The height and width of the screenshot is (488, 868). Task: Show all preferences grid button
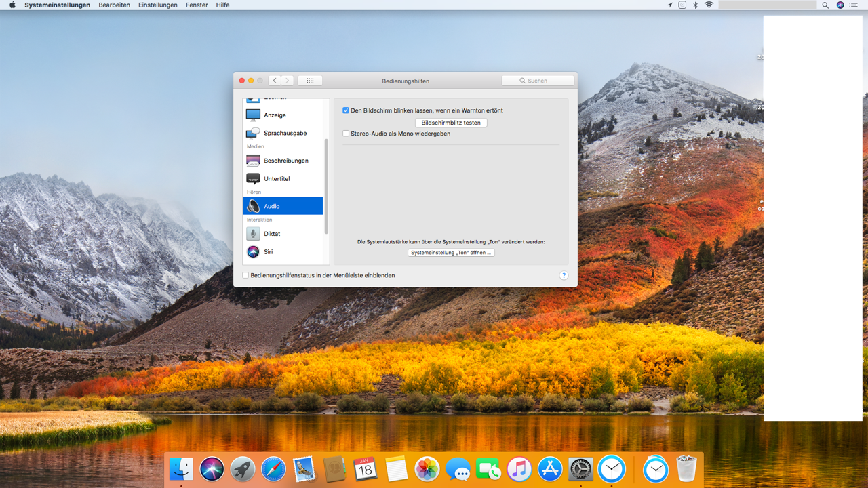click(310, 81)
